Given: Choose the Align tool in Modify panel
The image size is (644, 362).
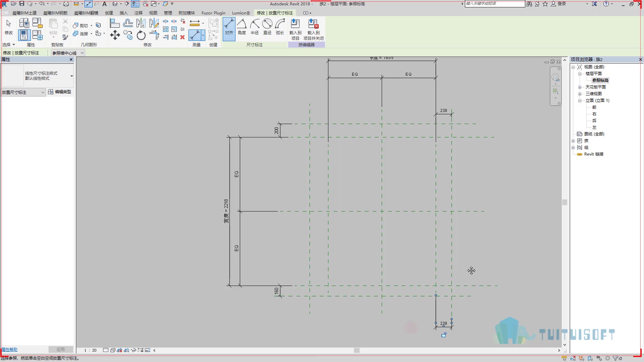Looking at the screenshot, I should click(115, 23).
